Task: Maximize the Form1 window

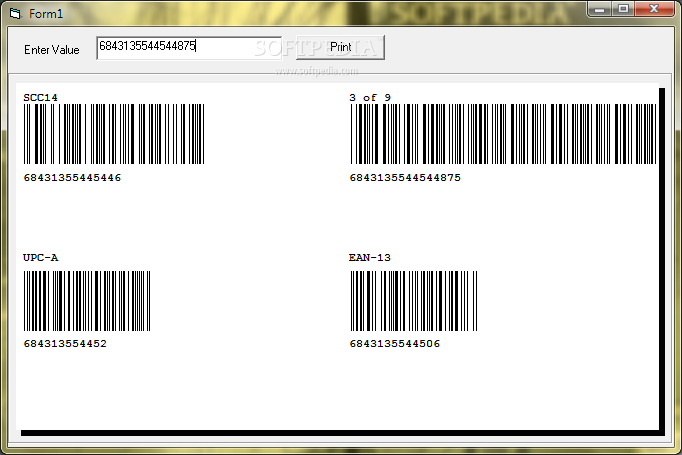Action: pos(623,9)
